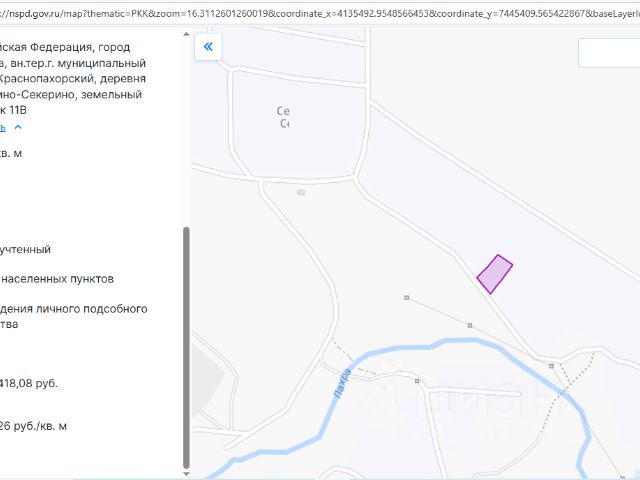Click the map search box top right
The height and width of the screenshot is (480, 640).
point(609,53)
